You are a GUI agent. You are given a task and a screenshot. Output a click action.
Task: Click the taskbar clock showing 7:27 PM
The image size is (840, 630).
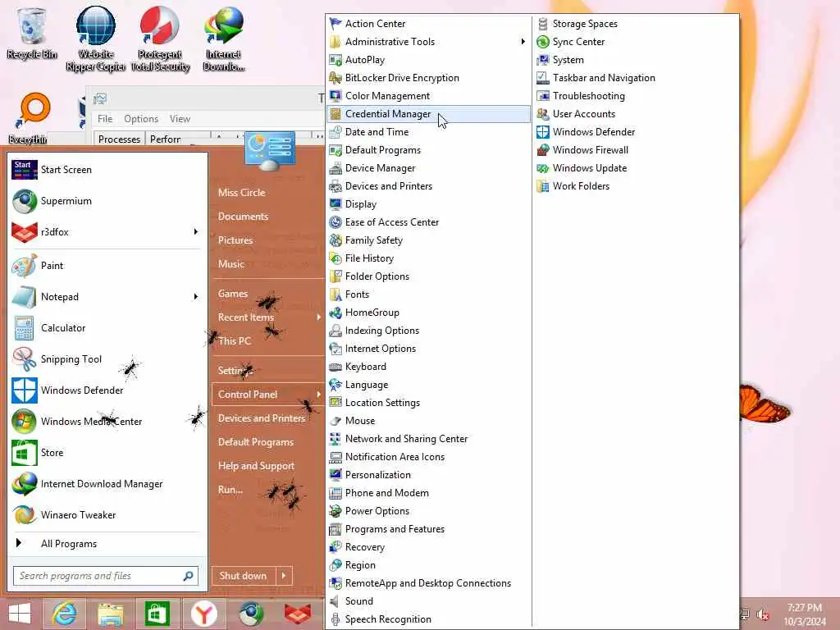coord(804,614)
